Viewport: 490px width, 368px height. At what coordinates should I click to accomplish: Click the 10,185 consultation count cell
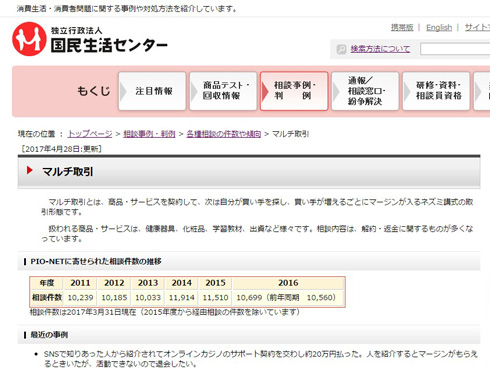[x=114, y=297]
